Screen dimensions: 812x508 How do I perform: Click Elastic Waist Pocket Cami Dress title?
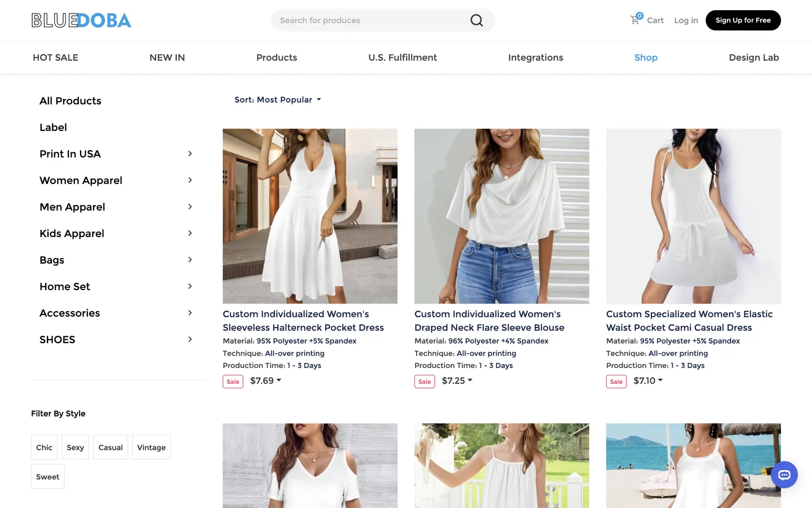pos(689,321)
